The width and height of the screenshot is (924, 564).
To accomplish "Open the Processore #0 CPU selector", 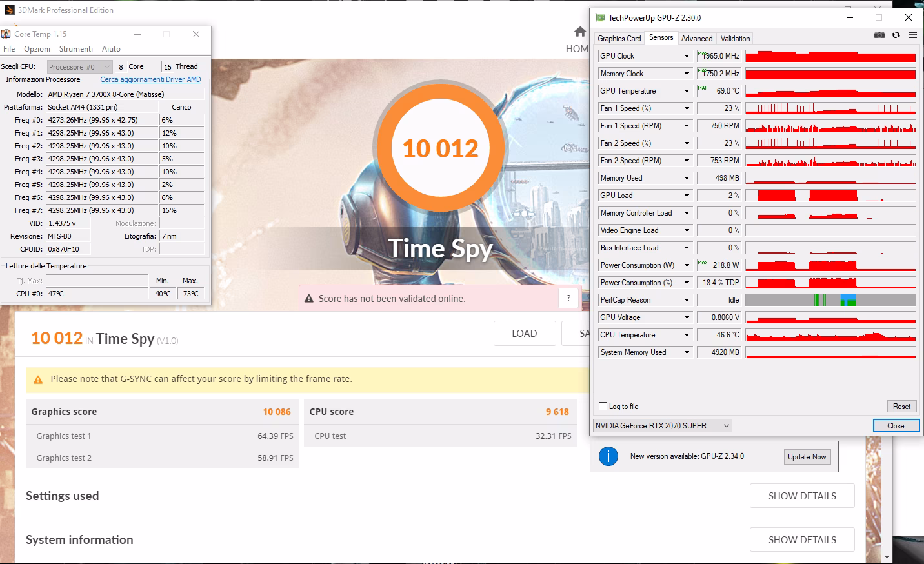I will [79, 66].
